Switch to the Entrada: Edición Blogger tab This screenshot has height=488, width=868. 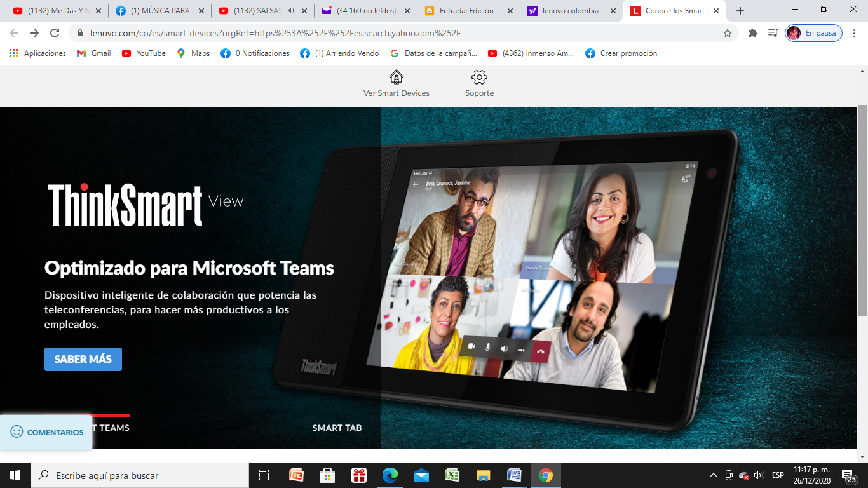(468, 11)
